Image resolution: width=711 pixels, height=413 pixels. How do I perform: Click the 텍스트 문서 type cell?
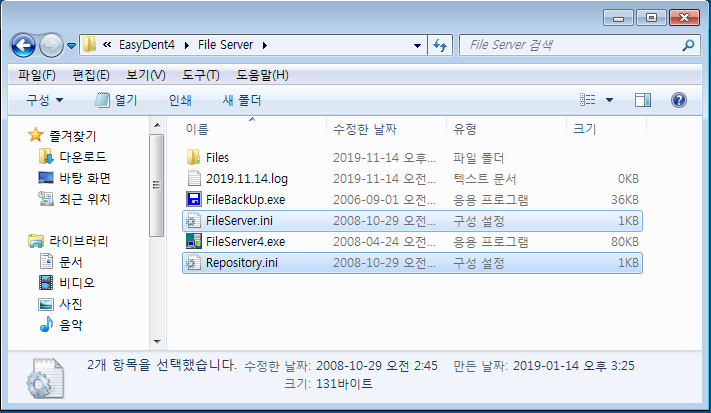click(x=485, y=179)
